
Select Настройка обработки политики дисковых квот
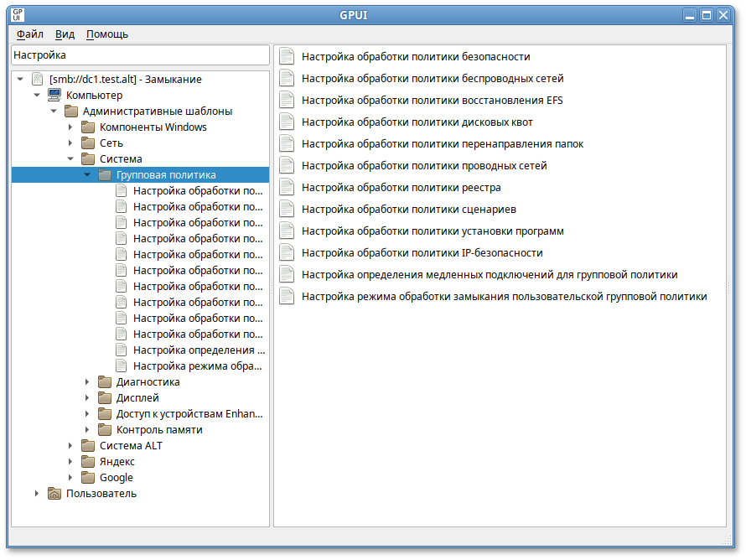417,122
